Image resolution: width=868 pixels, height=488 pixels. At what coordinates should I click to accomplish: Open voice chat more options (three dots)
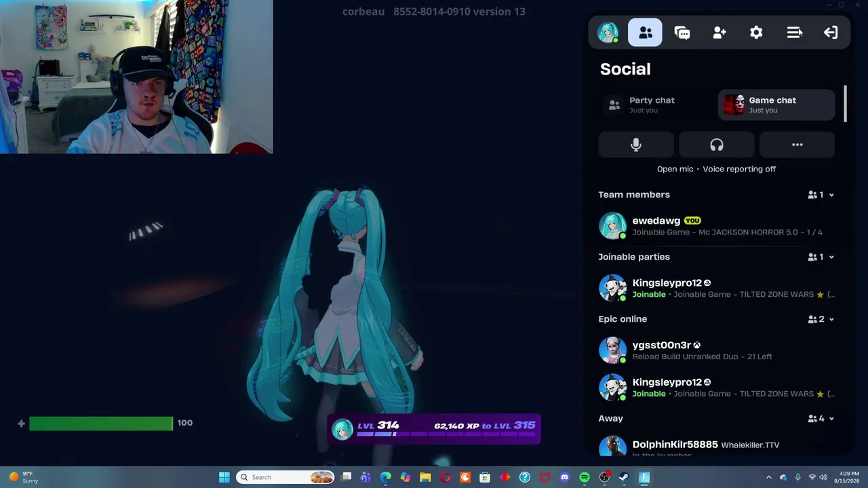click(x=797, y=144)
